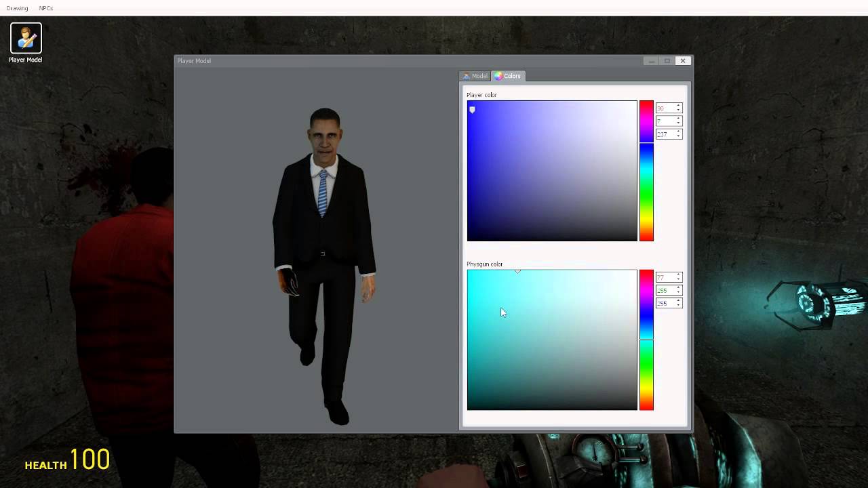Open the Drawing menu
The height and width of the screenshot is (488, 868).
pyautogui.click(x=17, y=8)
